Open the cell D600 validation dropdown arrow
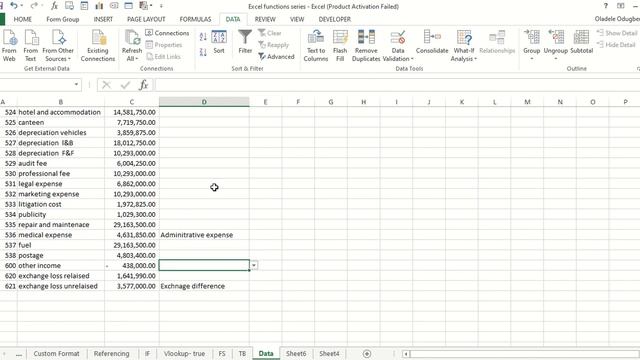Screen dimensions: 640x360 point(254,266)
